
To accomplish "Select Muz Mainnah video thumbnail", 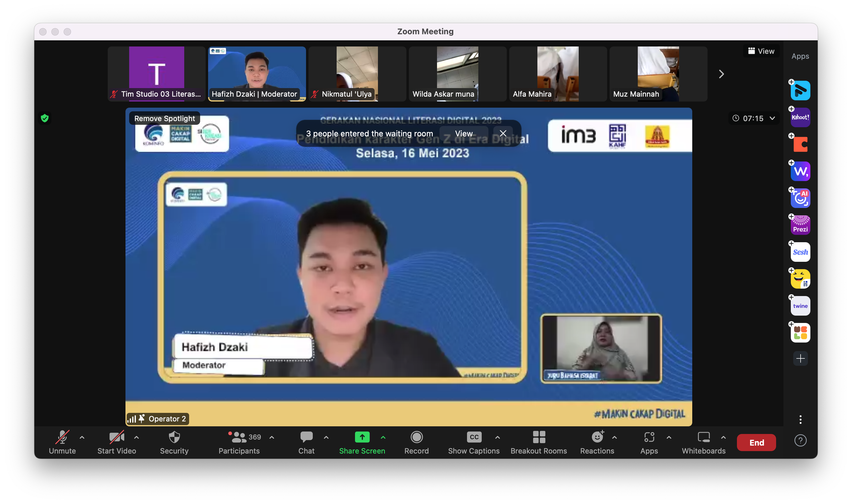I will pyautogui.click(x=658, y=74).
